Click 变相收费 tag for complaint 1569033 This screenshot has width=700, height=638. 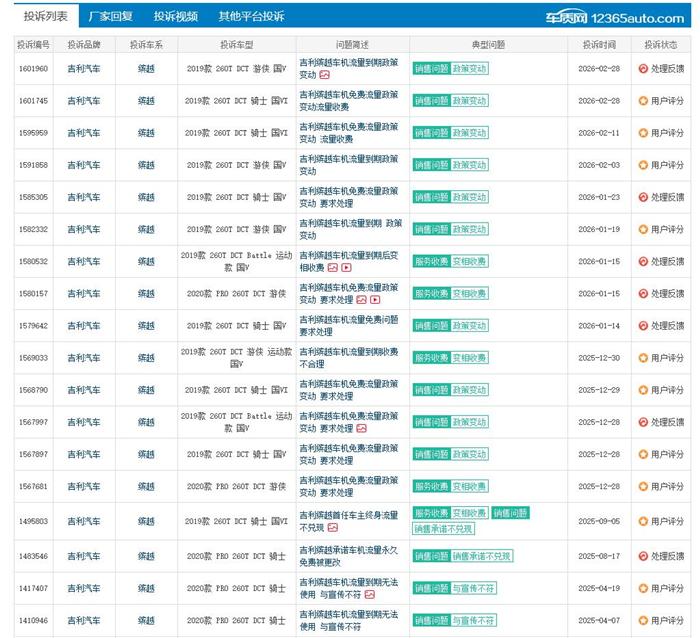tap(469, 358)
